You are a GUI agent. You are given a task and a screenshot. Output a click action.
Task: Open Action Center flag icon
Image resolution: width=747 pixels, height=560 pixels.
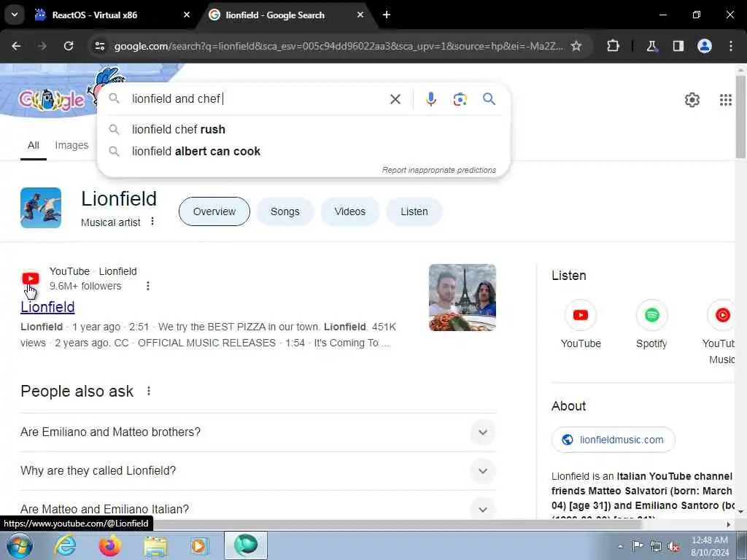(x=638, y=546)
